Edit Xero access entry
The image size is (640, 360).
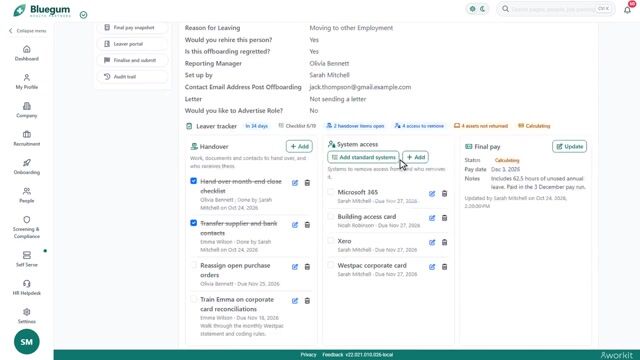point(432,242)
